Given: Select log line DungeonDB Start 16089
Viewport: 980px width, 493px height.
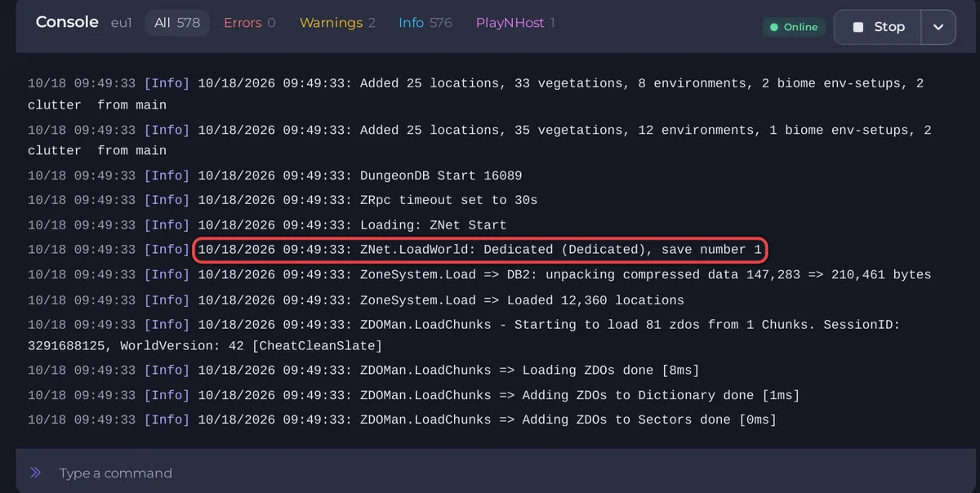Looking at the screenshot, I should click(274, 175).
